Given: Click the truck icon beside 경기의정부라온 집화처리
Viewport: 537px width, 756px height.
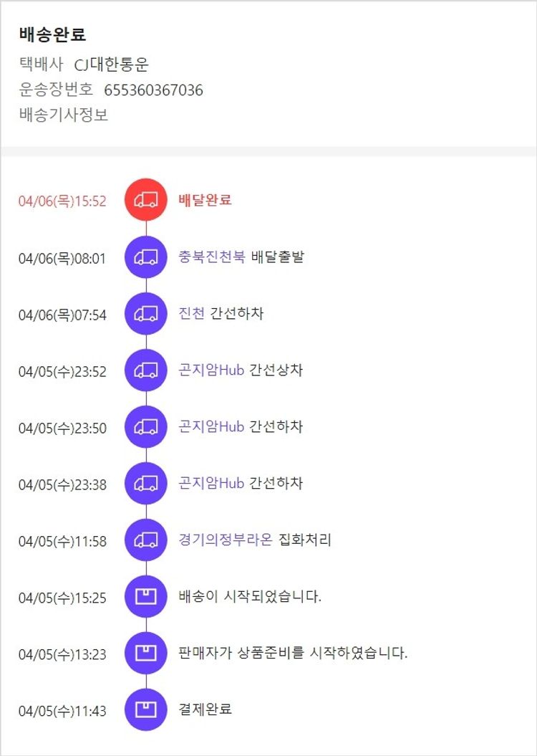Looking at the screenshot, I should 146,540.
